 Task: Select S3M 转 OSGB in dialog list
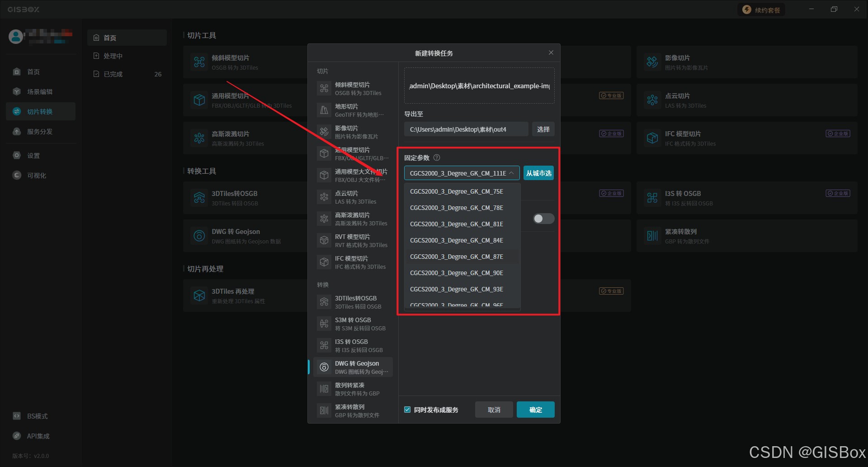pyautogui.click(x=353, y=324)
